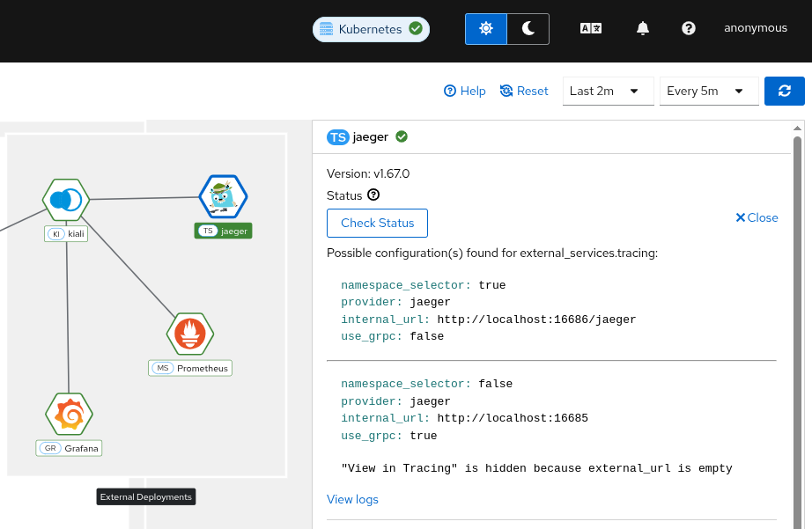Select the kiali node hexagon
Image resolution: width=812 pixels, height=529 pixels.
click(66, 200)
